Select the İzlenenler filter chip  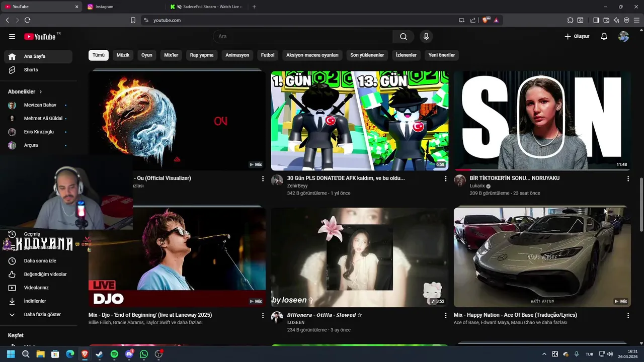coord(406,55)
